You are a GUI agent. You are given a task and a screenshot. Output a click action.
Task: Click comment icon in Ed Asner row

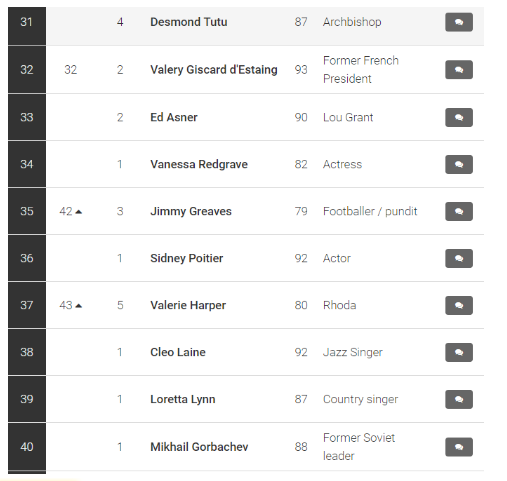pos(459,117)
